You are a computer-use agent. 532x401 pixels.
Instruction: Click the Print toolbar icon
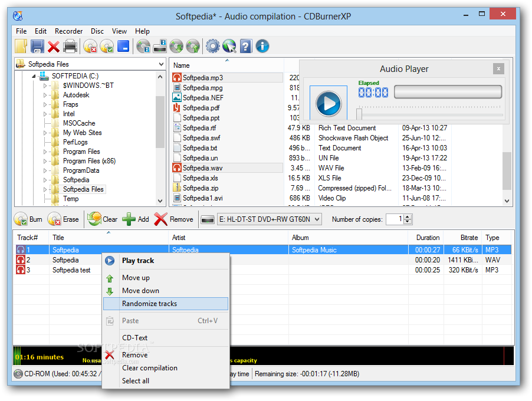70,46
